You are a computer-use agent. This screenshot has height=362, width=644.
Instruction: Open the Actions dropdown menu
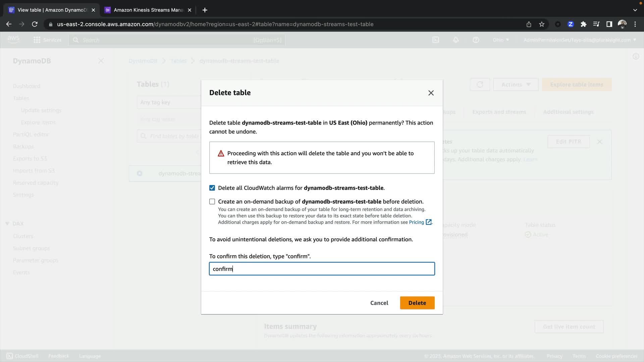click(x=516, y=84)
